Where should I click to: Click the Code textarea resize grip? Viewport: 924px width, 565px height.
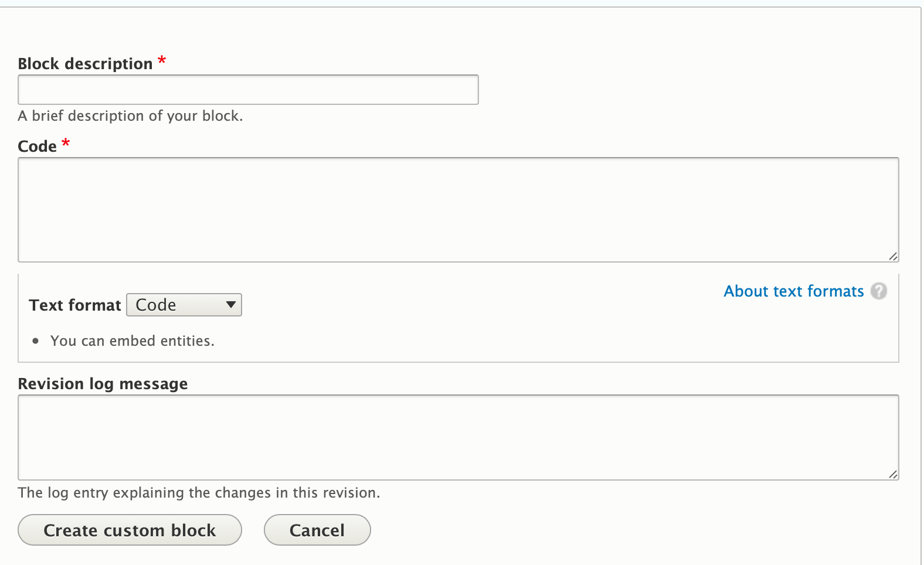coord(893,256)
